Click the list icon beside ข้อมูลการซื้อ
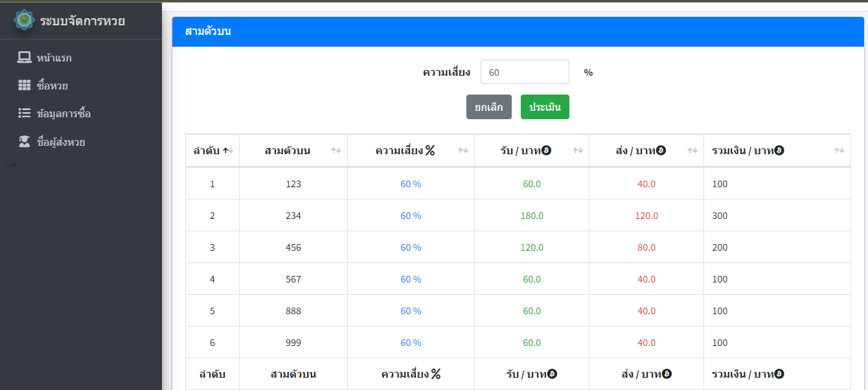Viewport: 868px width, 390px height. pyautogui.click(x=25, y=113)
